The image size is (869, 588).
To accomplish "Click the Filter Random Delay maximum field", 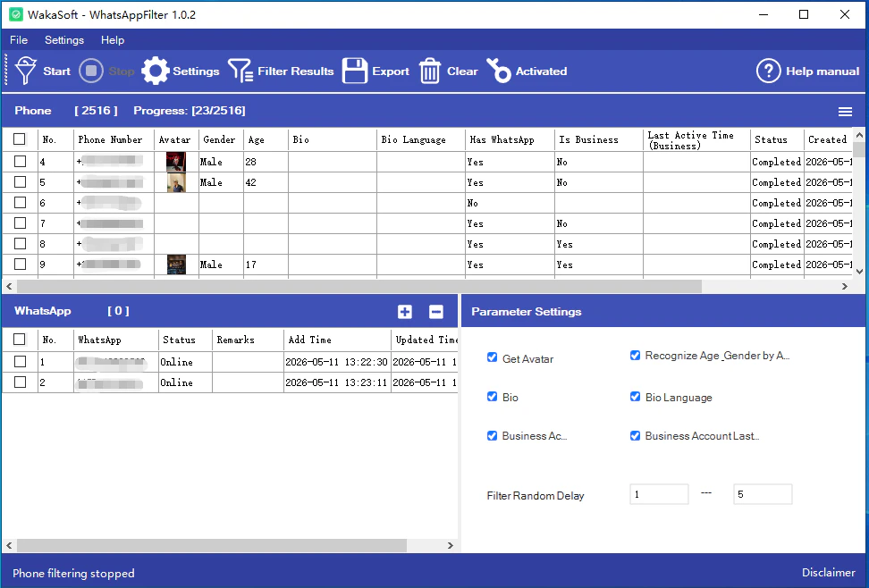I will coord(763,494).
